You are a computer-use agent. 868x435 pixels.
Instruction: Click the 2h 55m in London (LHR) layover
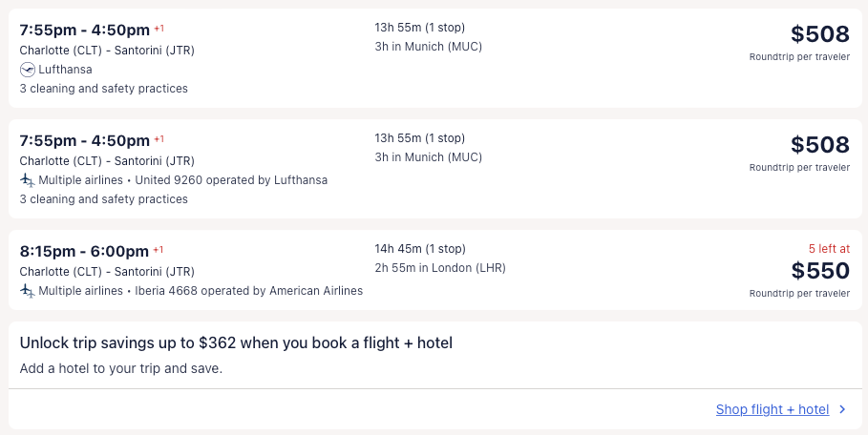[x=440, y=268]
